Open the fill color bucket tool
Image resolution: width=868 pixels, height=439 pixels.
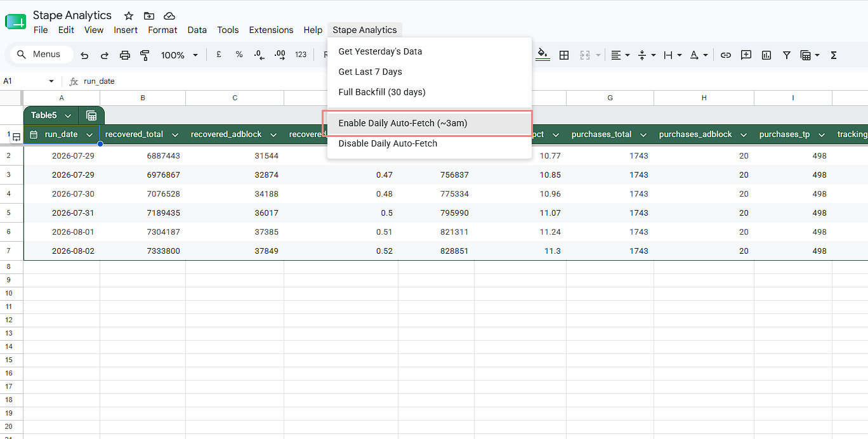pyautogui.click(x=542, y=55)
